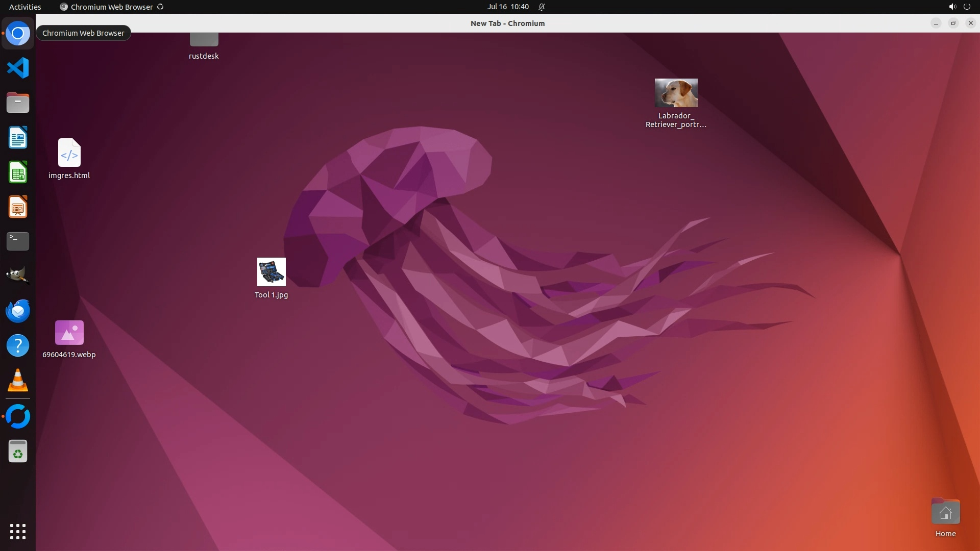Launch Visual Studio Code from the dock
This screenshot has width=980, height=551.
pyautogui.click(x=18, y=68)
